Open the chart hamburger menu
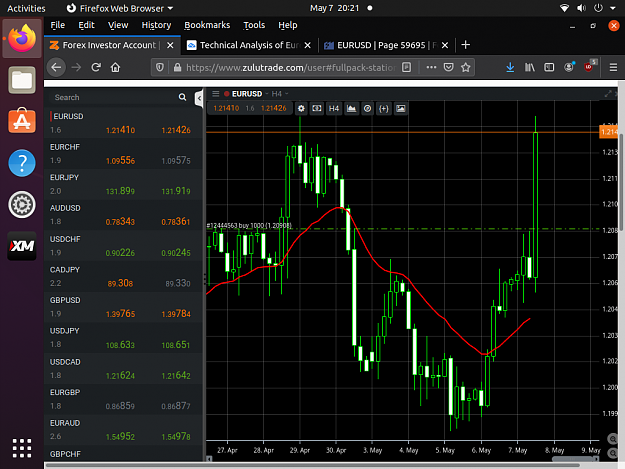Viewport: 625px width, 469px height. tap(216, 94)
